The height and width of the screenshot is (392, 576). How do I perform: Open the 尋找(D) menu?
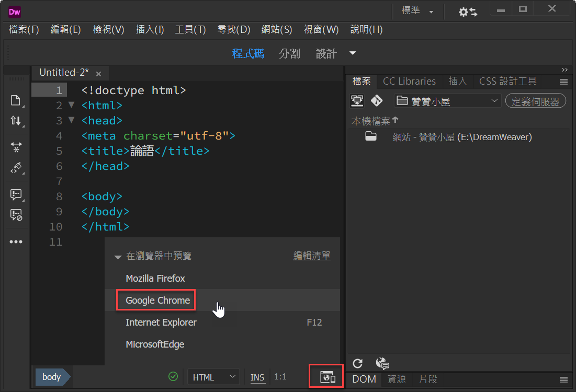click(234, 29)
